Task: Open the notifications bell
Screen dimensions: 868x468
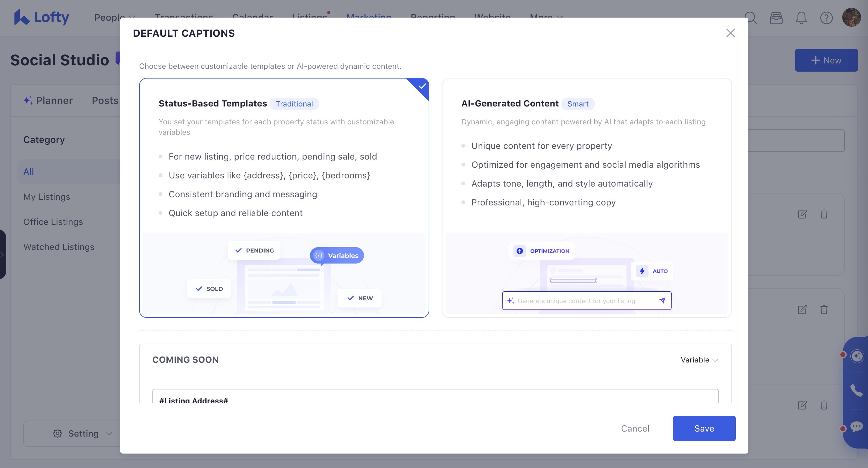Action: pyautogui.click(x=801, y=18)
